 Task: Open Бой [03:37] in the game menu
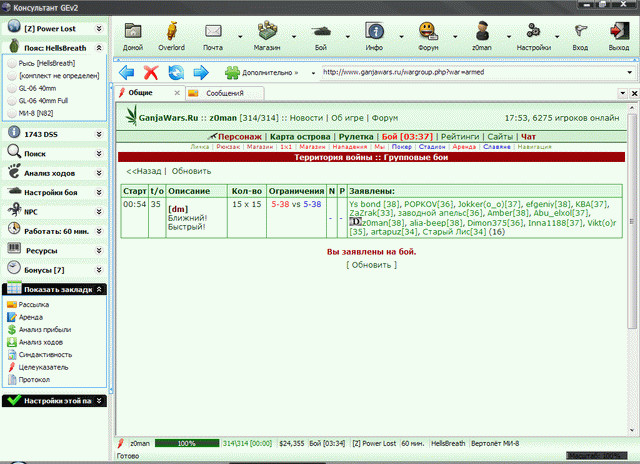[407, 137]
